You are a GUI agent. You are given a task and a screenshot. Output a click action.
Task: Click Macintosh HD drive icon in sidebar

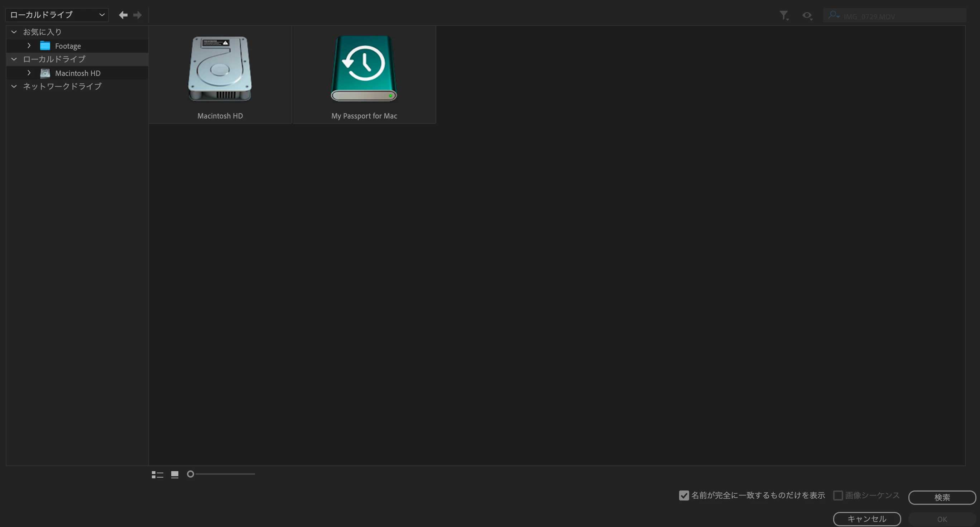click(45, 73)
